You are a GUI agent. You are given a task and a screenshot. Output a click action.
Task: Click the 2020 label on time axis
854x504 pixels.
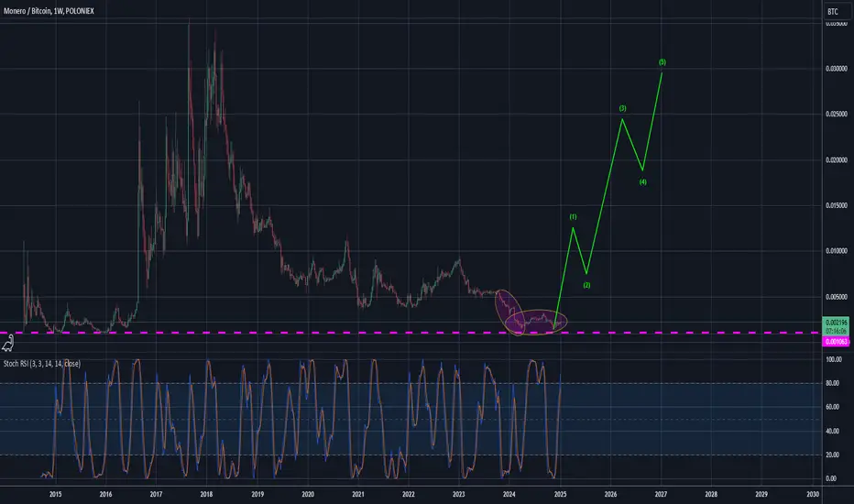click(308, 494)
